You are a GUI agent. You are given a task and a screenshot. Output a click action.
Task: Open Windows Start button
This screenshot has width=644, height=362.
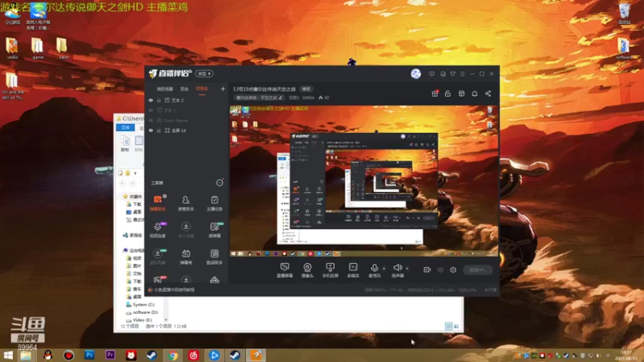[x=8, y=355]
